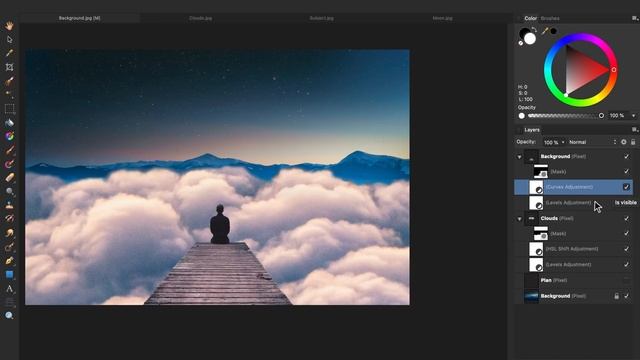The width and height of the screenshot is (640, 360).
Task: Select the Plan pixel layer
Action: coord(573,280)
